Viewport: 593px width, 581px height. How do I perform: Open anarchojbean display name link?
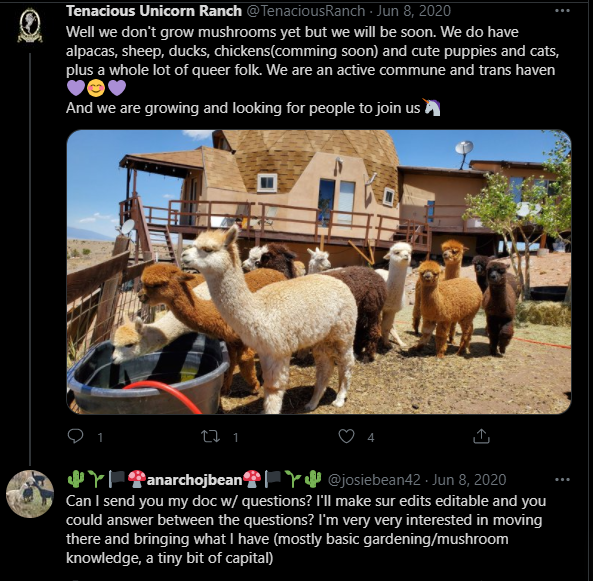click(194, 480)
